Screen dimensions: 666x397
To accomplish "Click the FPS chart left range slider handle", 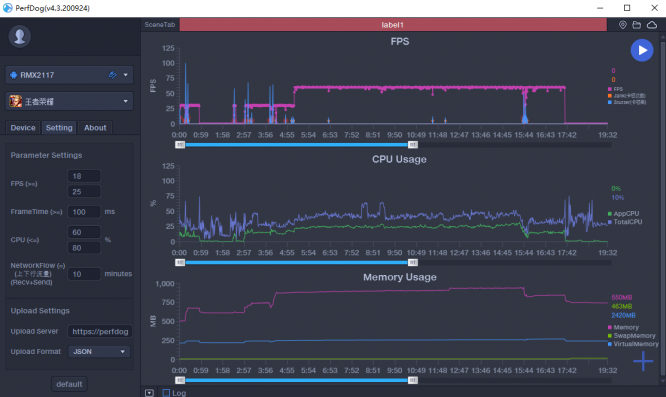I will (x=180, y=145).
